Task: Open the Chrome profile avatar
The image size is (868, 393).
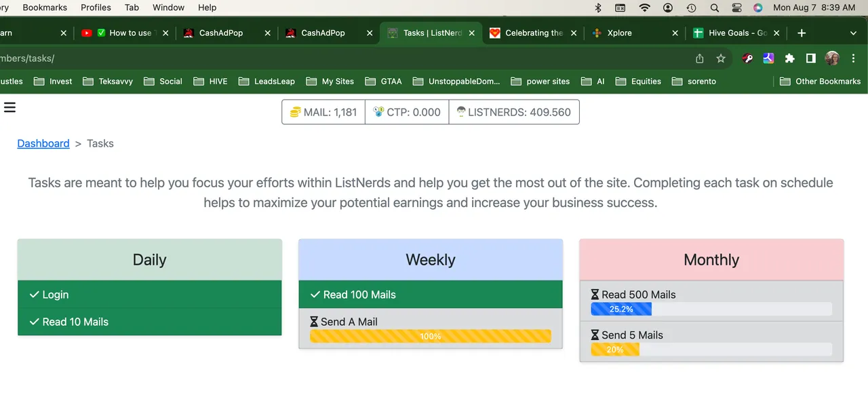Action: tap(832, 58)
